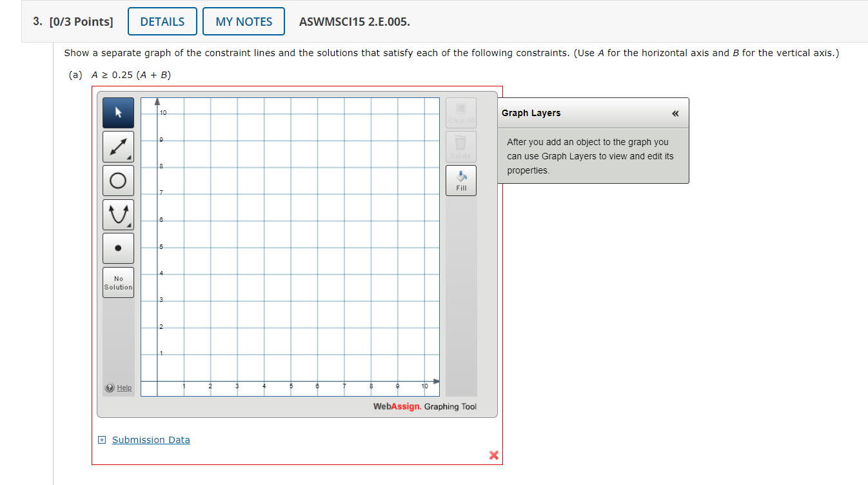This screenshot has height=485, width=868.
Task: Open the DETAILS panel
Action: [162, 21]
